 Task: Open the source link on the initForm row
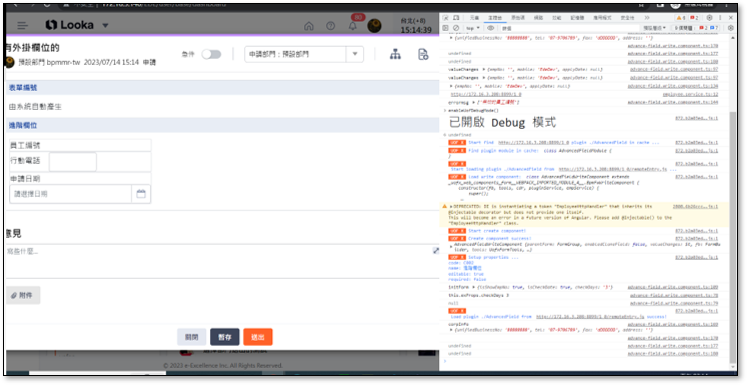[x=673, y=287]
